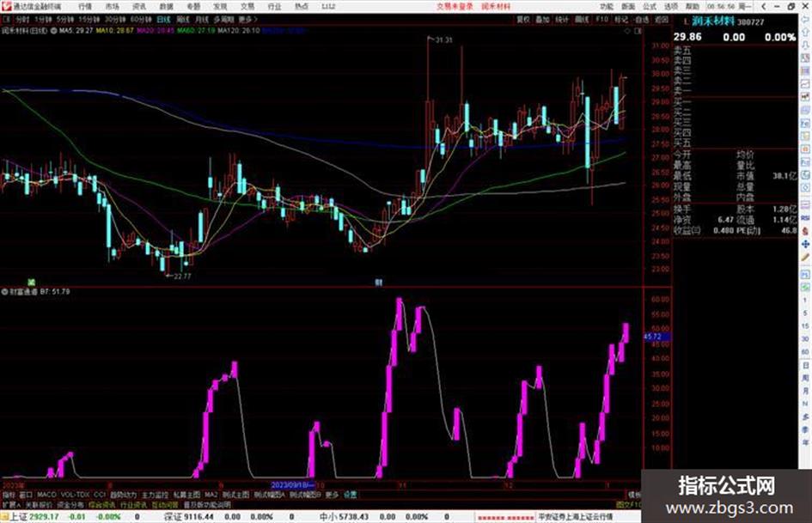Click the 复权 toolbar button

(523, 19)
